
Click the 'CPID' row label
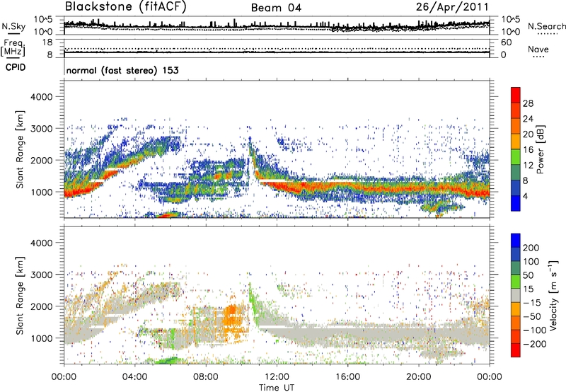pyautogui.click(x=16, y=67)
